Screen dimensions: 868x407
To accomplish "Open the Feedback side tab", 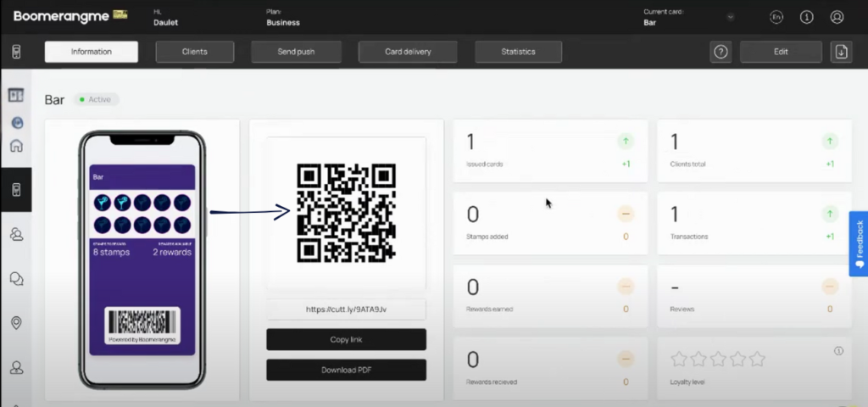I will 858,243.
